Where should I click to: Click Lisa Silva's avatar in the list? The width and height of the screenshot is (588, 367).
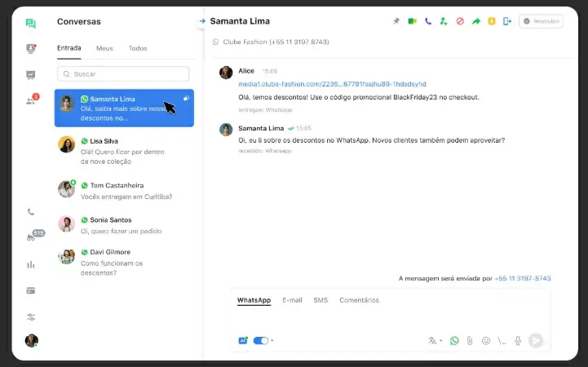(x=66, y=144)
